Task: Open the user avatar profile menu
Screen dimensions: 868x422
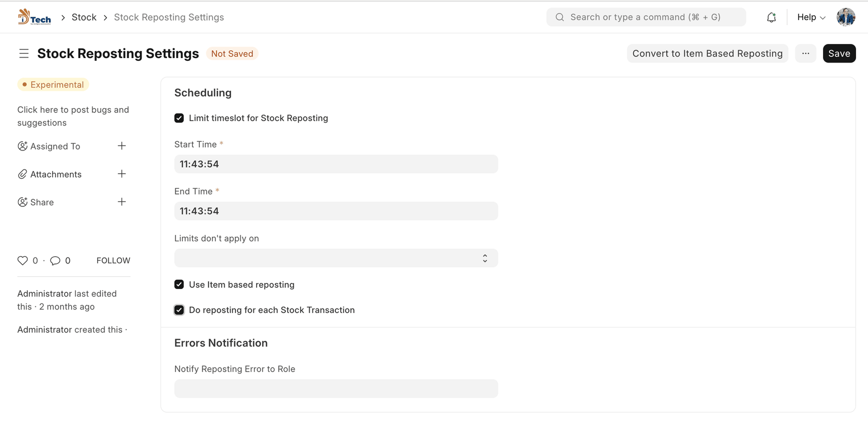Action: point(845,17)
